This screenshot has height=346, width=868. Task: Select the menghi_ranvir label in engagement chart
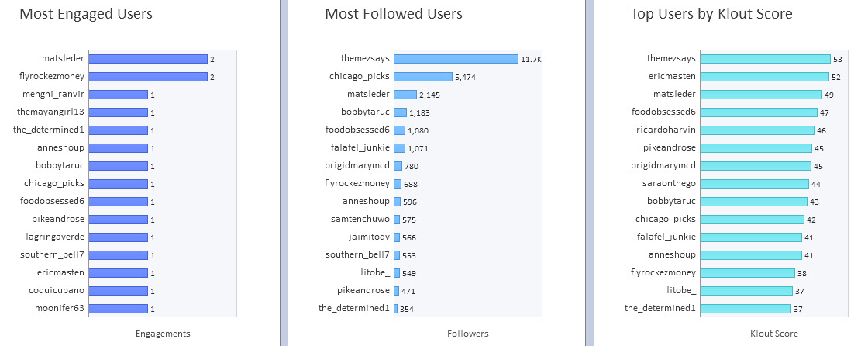pyautogui.click(x=53, y=95)
